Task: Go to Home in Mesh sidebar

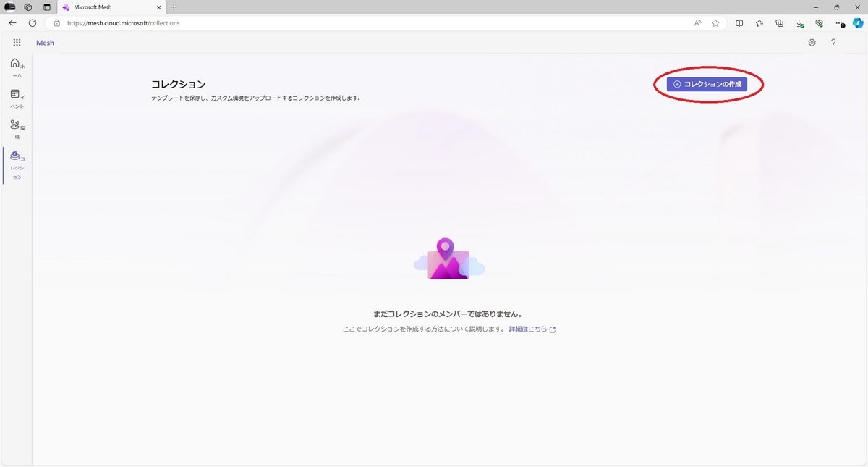Action: (17, 67)
